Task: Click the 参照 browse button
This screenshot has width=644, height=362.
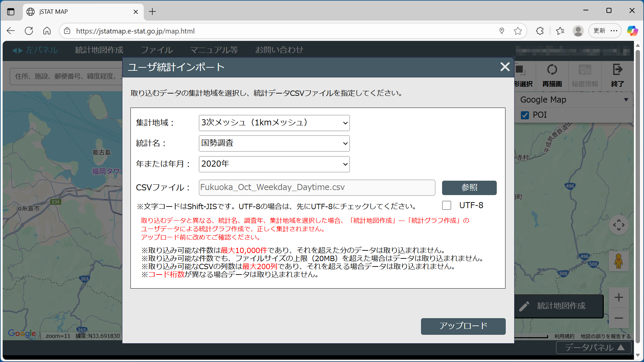Action: click(469, 188)
